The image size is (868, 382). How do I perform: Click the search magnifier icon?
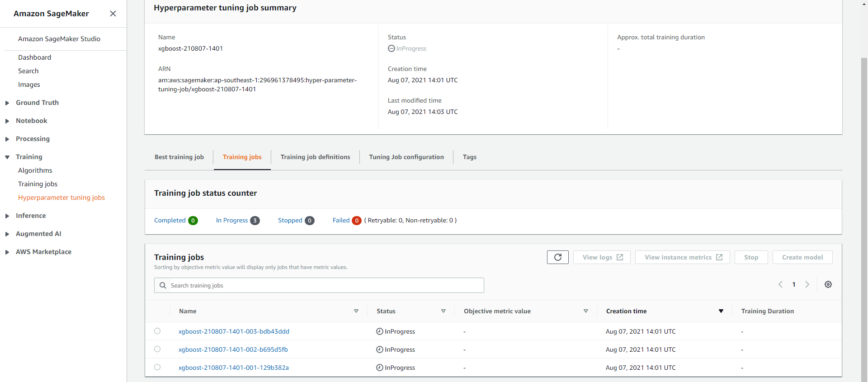[163, 285]
